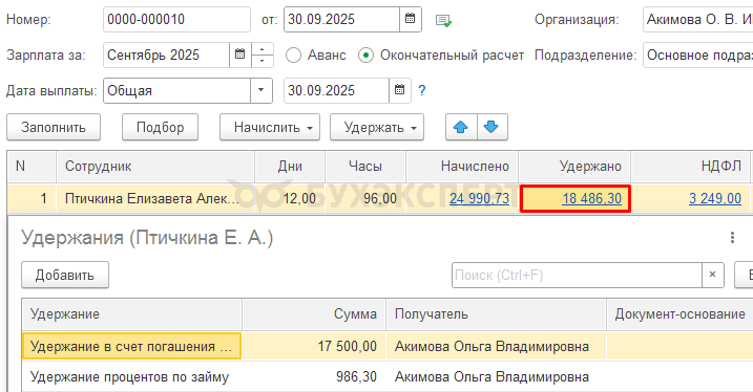The height and width of the screenshot is (392, 753).
Task: Open withheld amount link 18 486,30
Action: 592,198
